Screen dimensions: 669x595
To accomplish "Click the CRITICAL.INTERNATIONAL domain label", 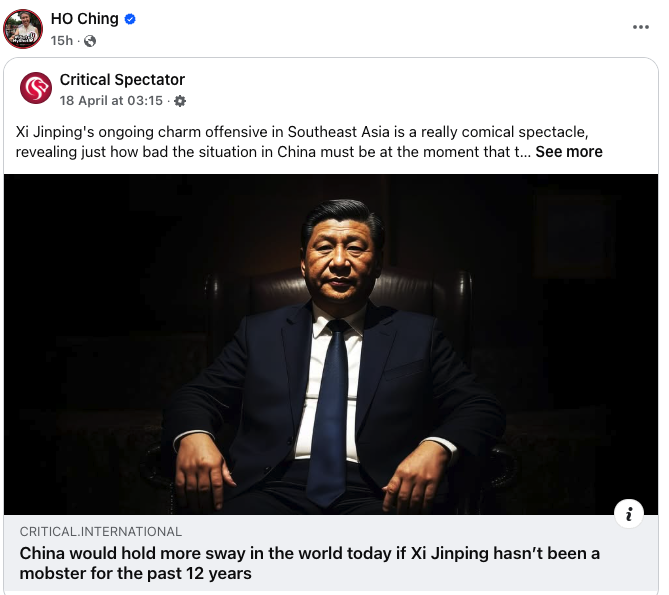I will click(x=101, y=531).
